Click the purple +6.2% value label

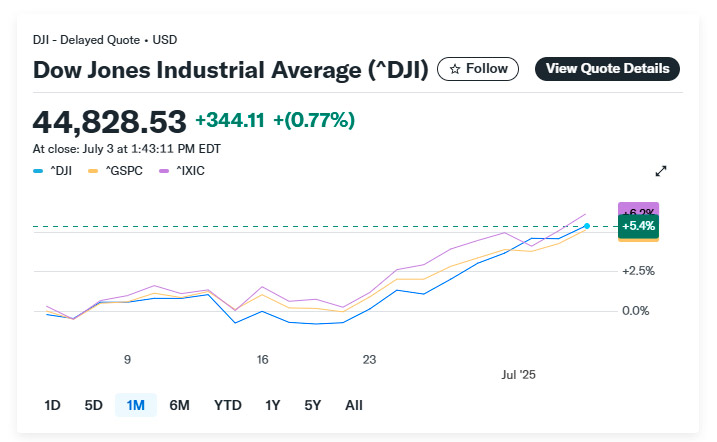(x=638, y=209)
